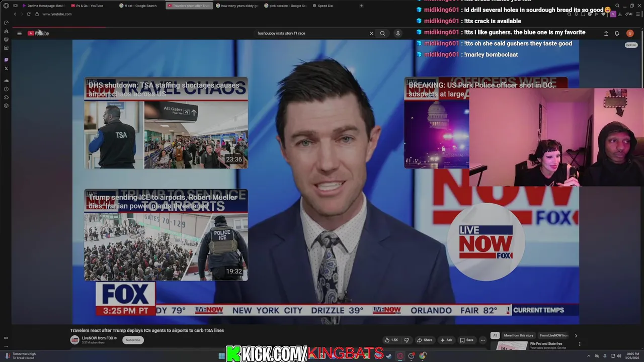Open Opera sidebar settings gear
The width and height of the screenshot is (644, 362).
(6, 106)
